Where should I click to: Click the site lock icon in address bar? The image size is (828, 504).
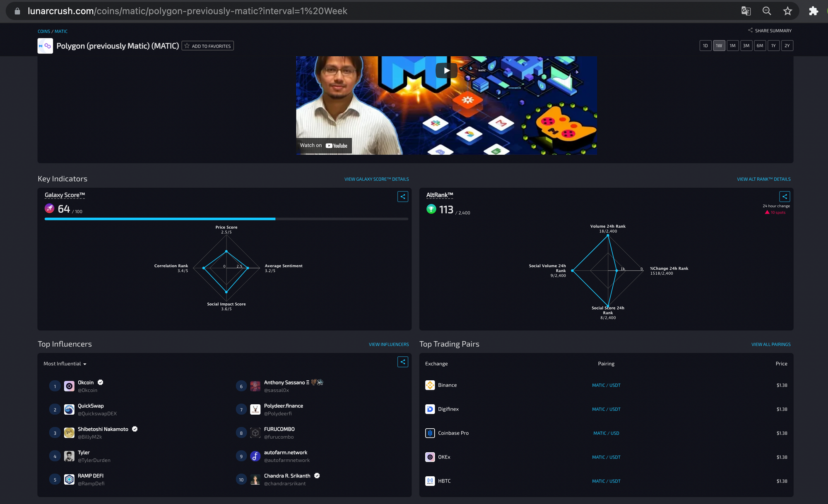pos(17,11)
